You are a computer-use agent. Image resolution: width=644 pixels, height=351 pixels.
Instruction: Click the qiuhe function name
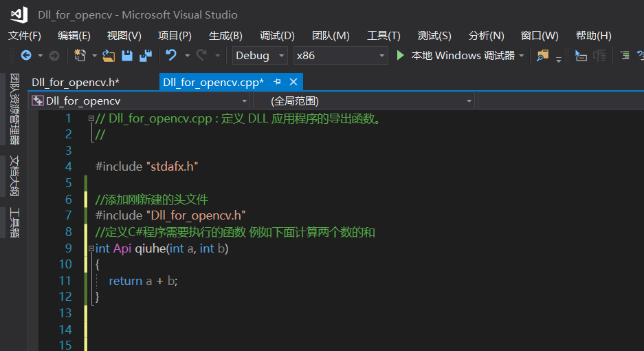(x=151, y=248)
